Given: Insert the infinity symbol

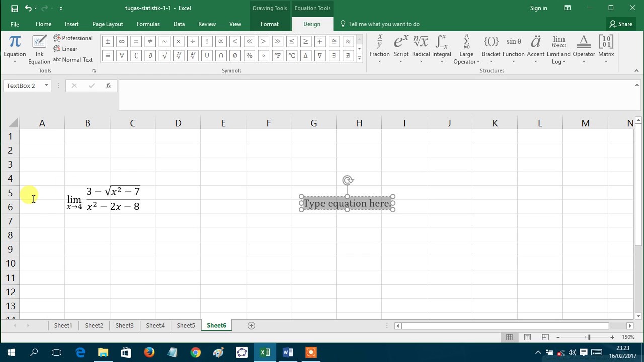Looking at the screenshot, I should pos(122,41).
